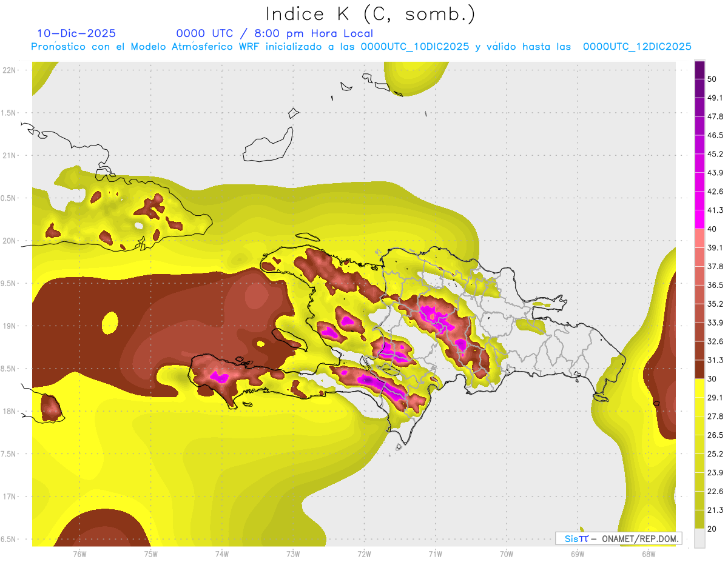Click the legend value 50
This screenshot has width=728, height=562.
click(713, 79)
